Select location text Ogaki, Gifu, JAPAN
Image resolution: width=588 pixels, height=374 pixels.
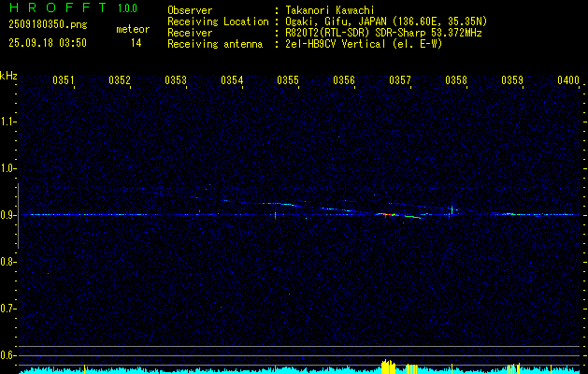click(x=336, y=22)
